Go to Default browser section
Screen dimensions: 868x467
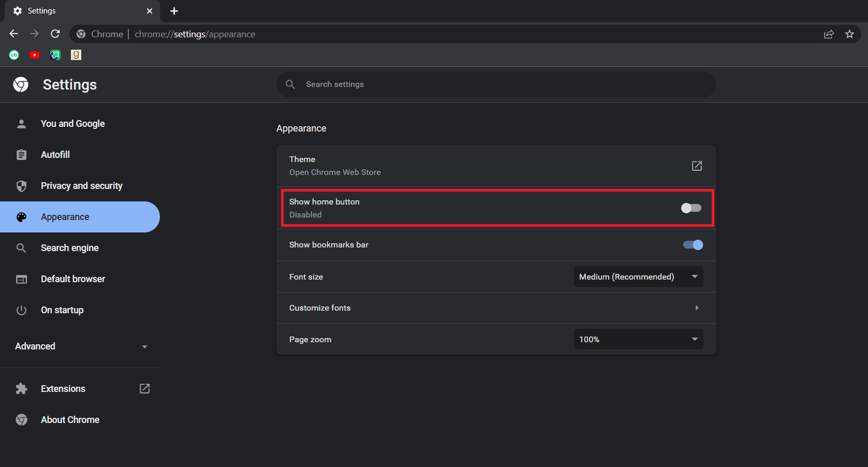coord(73,279)
